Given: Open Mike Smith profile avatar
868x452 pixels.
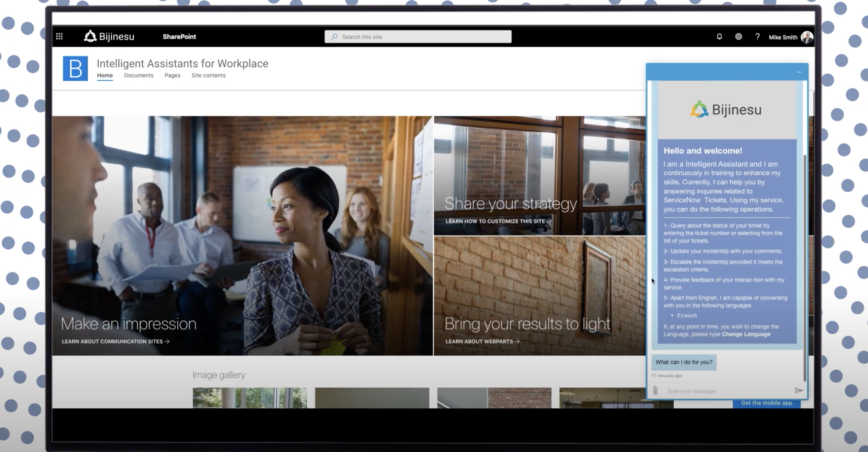Looking at the screenshot, I should (x=807, y=37).
